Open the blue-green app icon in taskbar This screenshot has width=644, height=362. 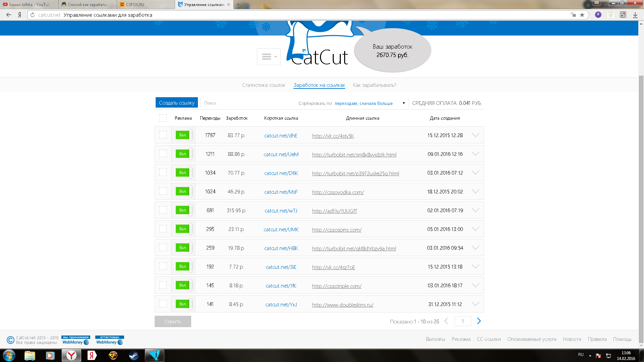[154, 355]
